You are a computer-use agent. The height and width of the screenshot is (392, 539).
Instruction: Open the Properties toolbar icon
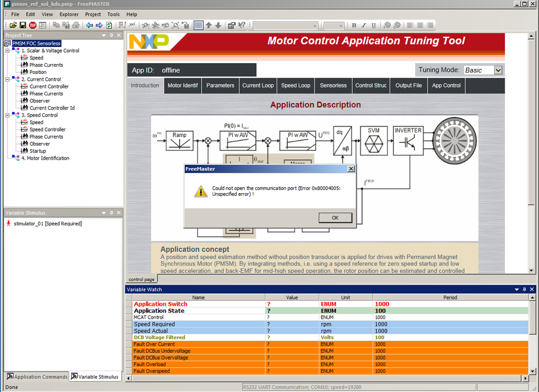pos(231,25)
